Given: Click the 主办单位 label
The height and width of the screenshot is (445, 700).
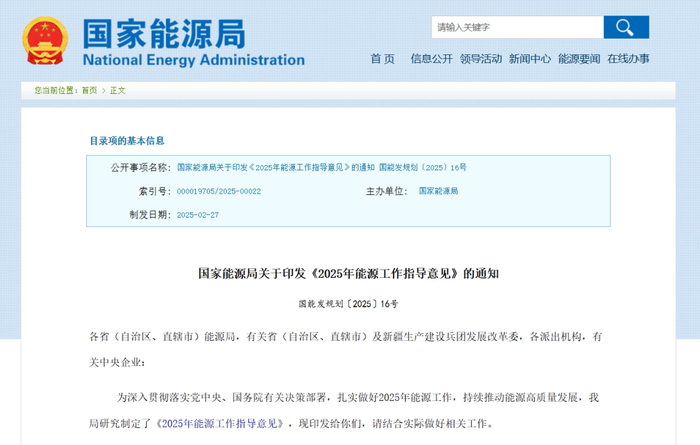Looking at the screenshot, I should coord(387,191).
